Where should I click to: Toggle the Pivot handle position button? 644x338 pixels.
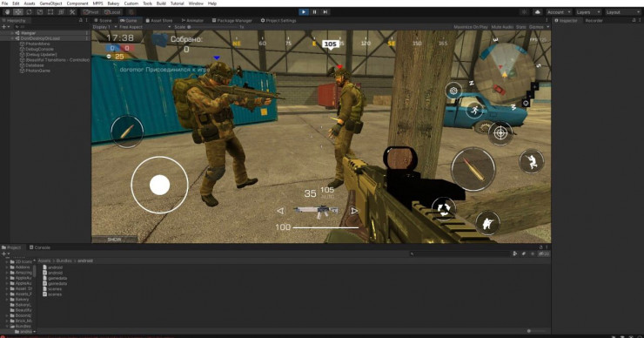click(91, 12)
